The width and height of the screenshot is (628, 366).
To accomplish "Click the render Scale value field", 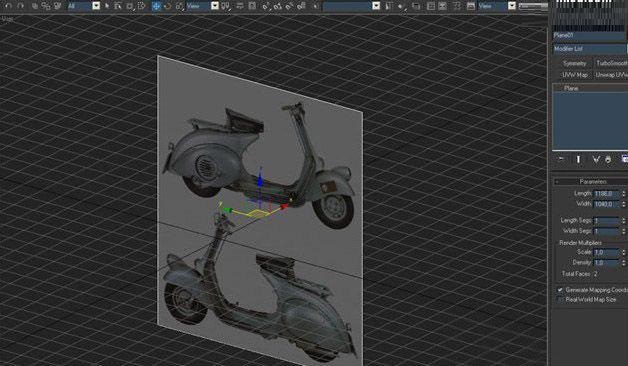I will tap(606, 252).
